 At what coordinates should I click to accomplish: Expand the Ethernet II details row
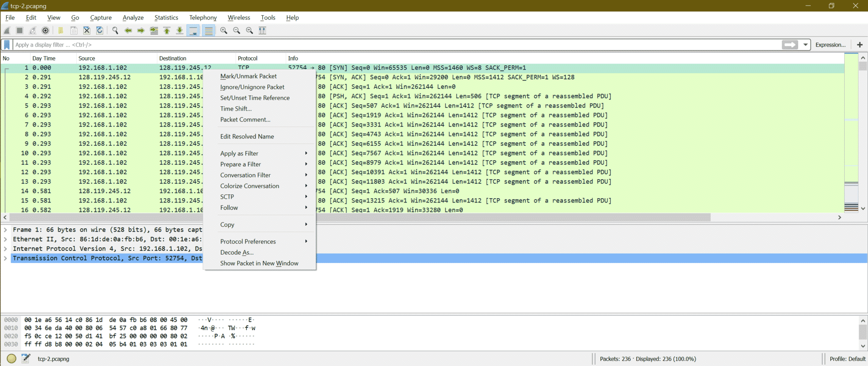pos(5,239)
